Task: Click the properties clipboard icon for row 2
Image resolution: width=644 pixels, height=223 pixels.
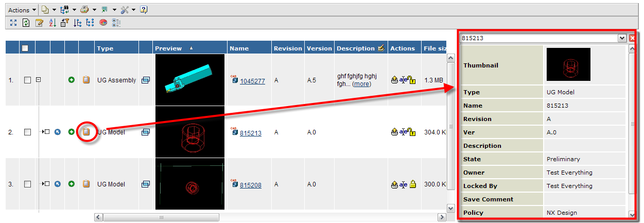Action: tap(86, 132)
